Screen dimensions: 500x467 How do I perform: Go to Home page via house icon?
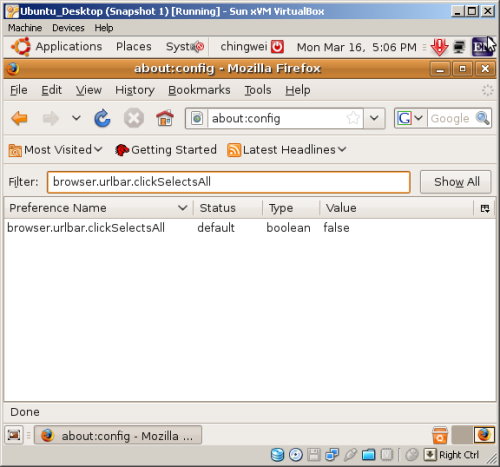pyautogui.click(x=165, y=118)
